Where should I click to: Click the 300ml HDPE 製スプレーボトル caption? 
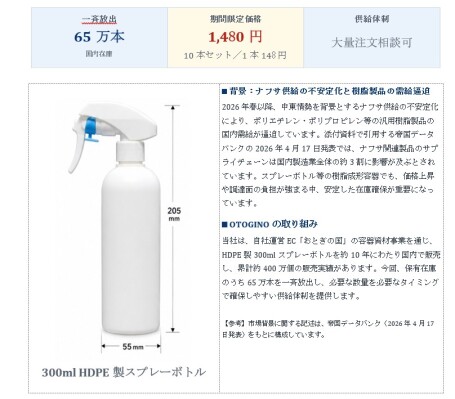[x=124, y=372]
